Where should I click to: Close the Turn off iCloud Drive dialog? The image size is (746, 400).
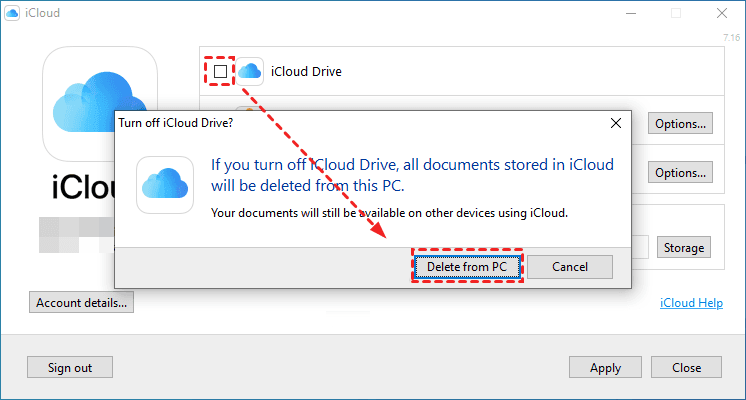pos(615,123)
